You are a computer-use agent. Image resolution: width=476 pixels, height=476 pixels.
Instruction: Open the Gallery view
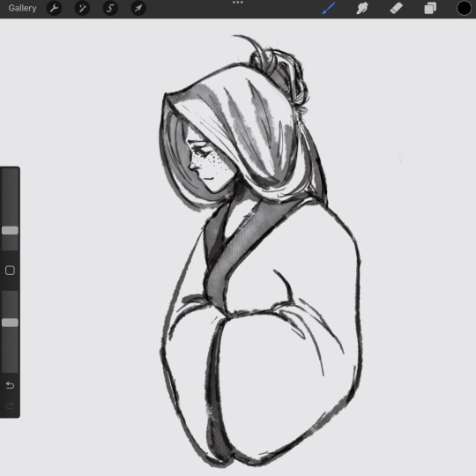pos(22,8)
